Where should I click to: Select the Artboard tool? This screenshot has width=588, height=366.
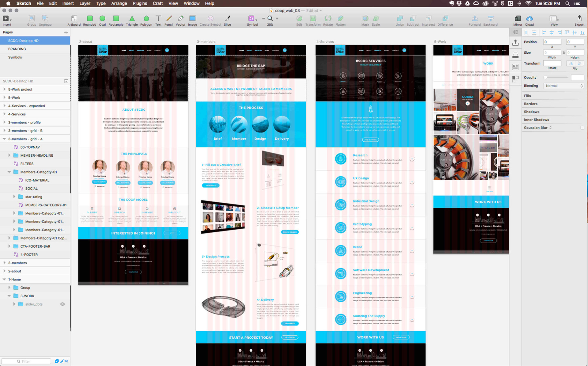pyautogui.click(x=74, y=19)
